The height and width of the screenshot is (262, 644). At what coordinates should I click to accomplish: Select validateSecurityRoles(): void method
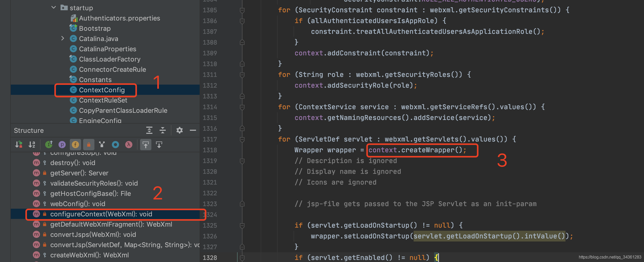point(94,183)
